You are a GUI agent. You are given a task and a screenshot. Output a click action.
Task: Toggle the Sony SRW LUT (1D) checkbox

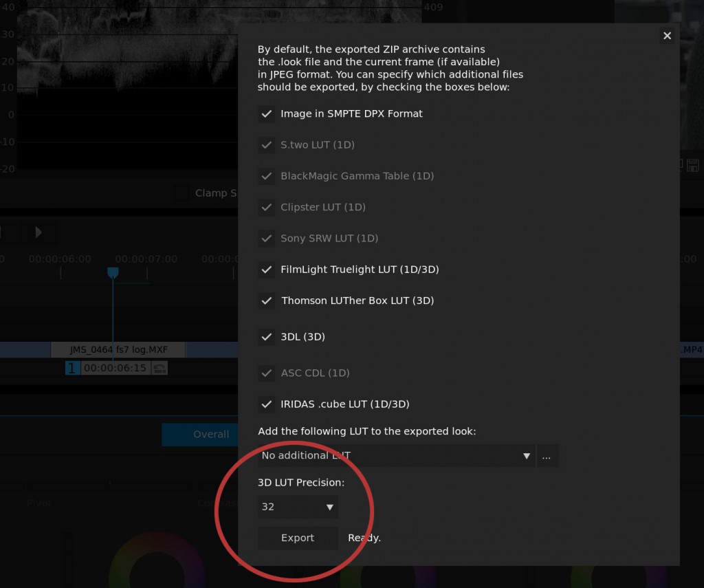tap(267, 239)
